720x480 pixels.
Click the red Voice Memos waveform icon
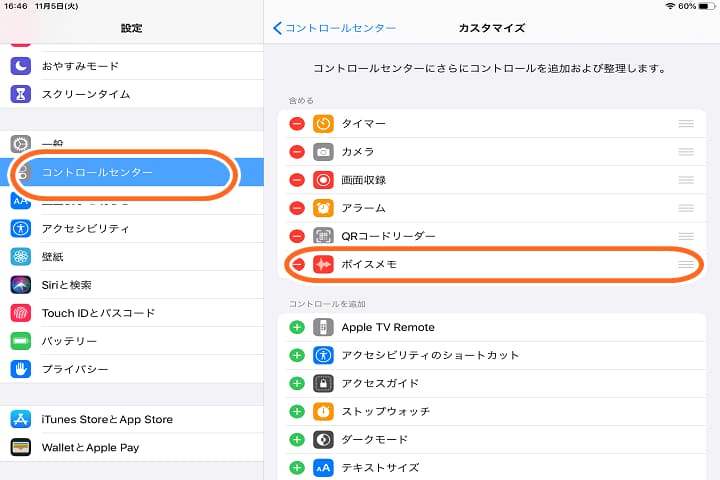click(x=323, y=264)
